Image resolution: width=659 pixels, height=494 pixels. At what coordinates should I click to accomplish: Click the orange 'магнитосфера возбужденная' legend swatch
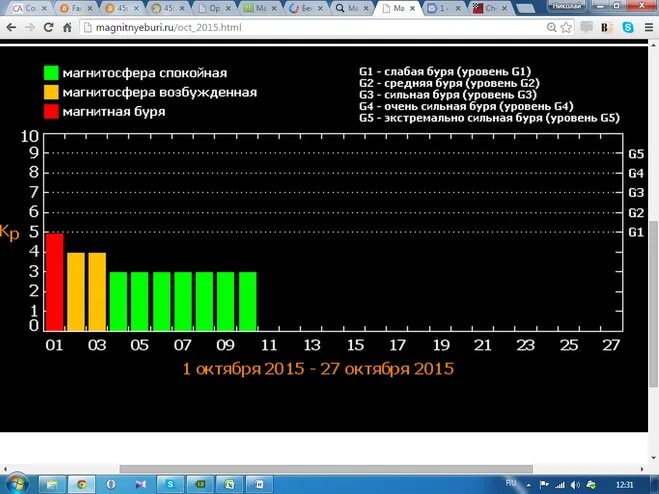point(51,92)
